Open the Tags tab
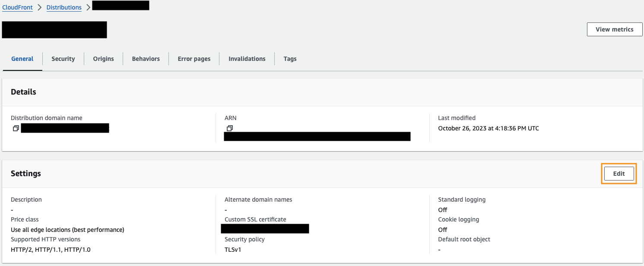644x266 pixels. tap(290, 59)
